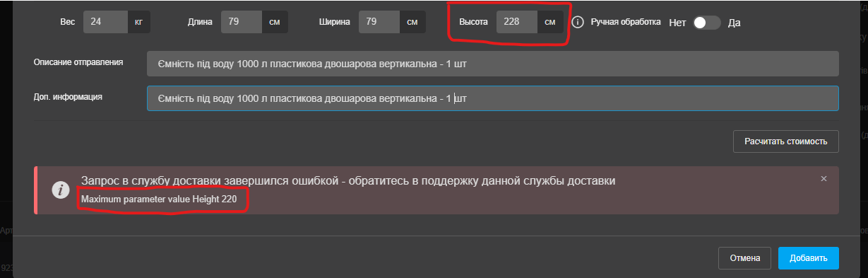
Task: Click the Вес weight input field
Action: tap(105, 22)
